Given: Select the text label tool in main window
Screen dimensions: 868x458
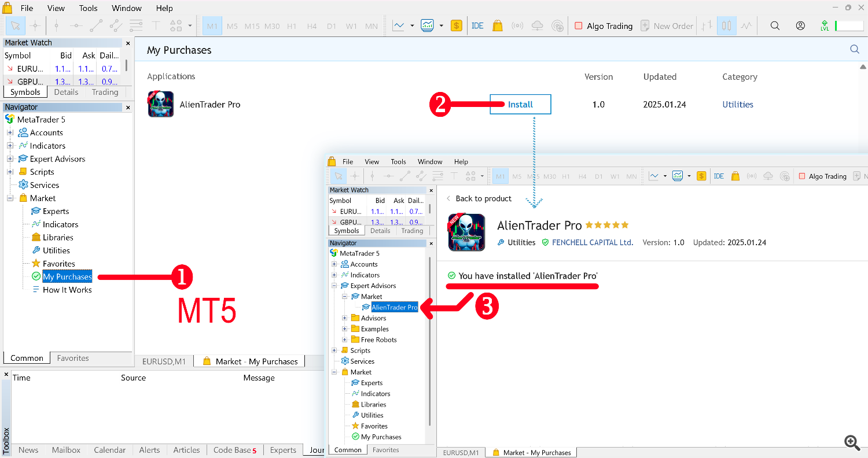Looking at the screenshot, I should click(156, 25).
